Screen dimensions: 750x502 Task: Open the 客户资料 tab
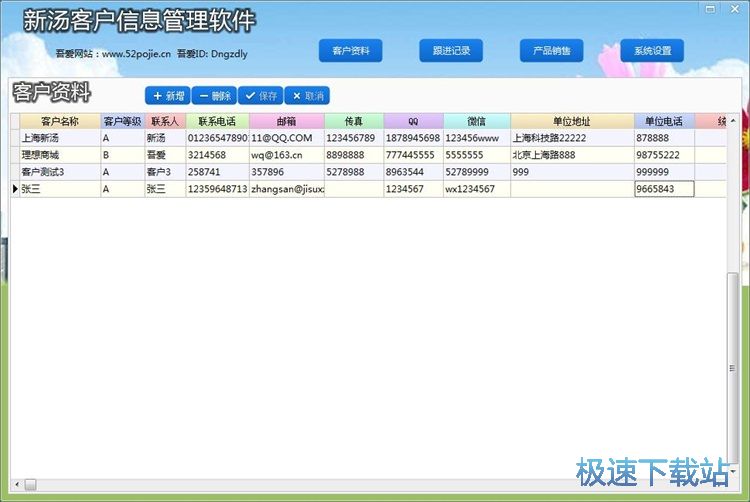pyautogui.click(x=351, y=51)
